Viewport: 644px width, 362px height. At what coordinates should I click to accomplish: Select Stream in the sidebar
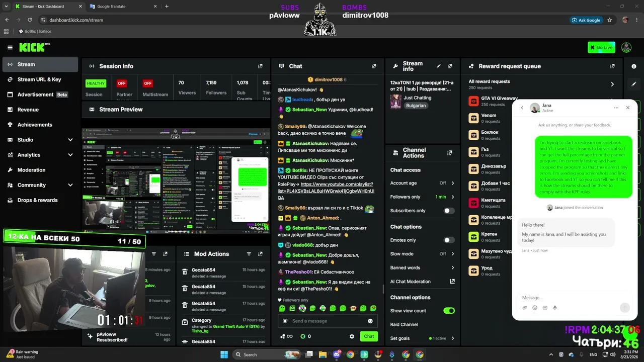(40, 64)
